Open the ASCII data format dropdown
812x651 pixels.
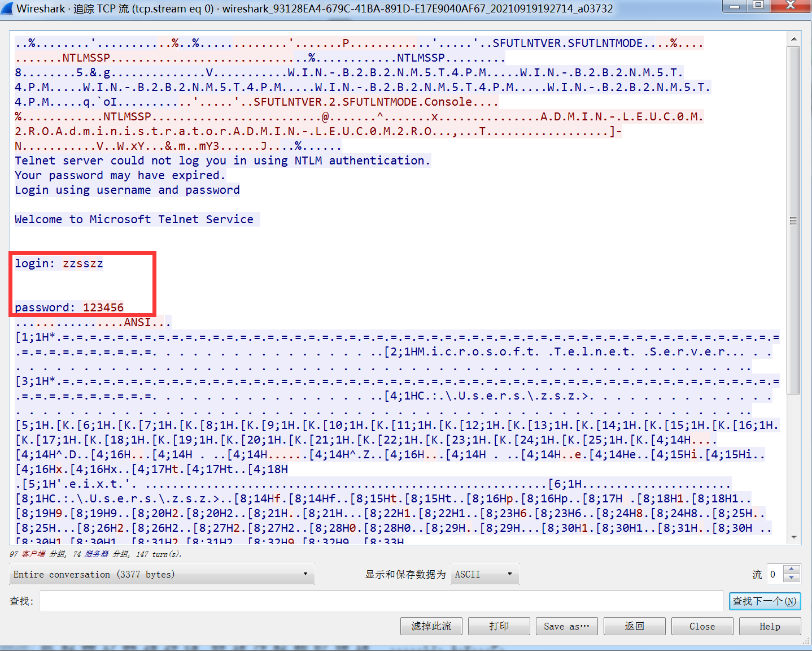[x=484, y=574]
